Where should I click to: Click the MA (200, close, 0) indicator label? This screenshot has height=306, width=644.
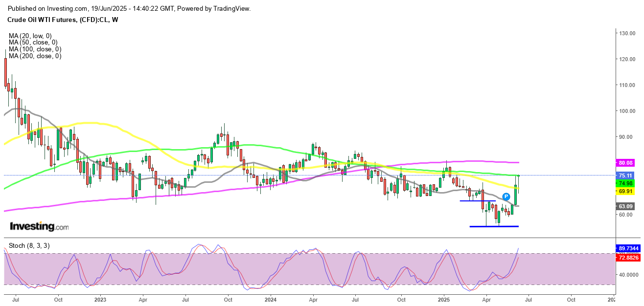click(x=35, y=56)
